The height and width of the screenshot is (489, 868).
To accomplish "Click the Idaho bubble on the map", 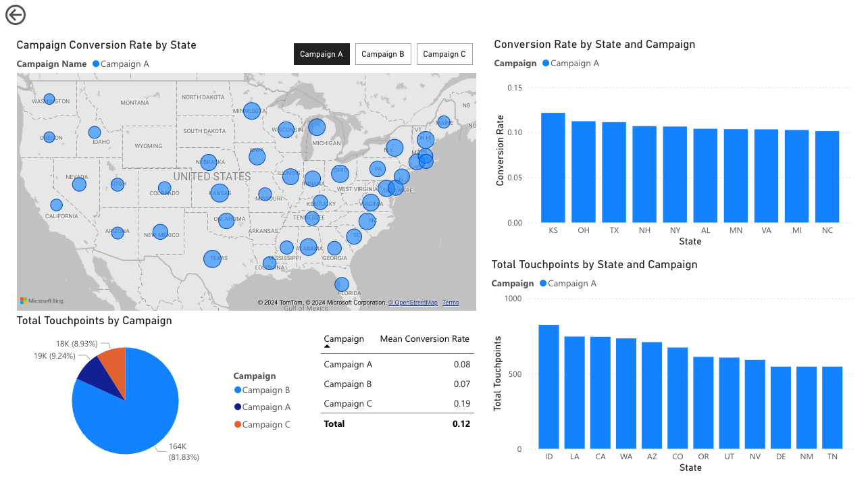I will (95, 132).
